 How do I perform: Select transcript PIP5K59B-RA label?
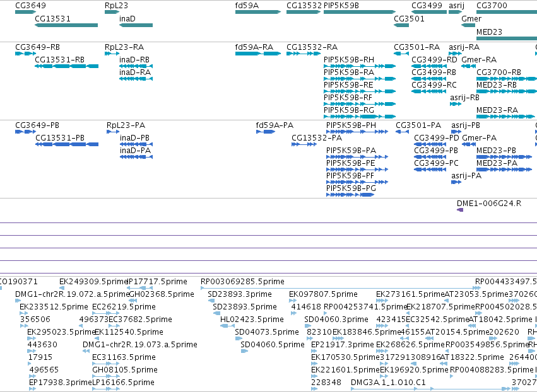348,72
